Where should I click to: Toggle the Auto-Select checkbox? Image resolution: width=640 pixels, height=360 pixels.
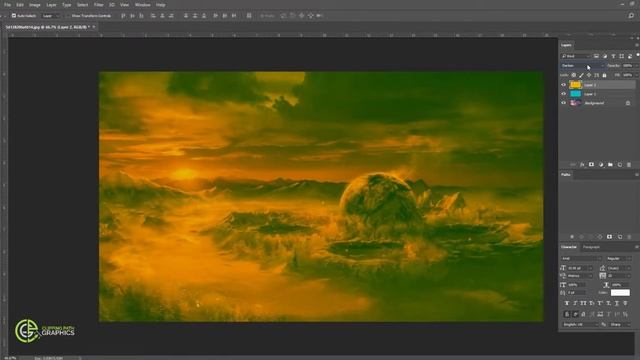tap(14, 16)
